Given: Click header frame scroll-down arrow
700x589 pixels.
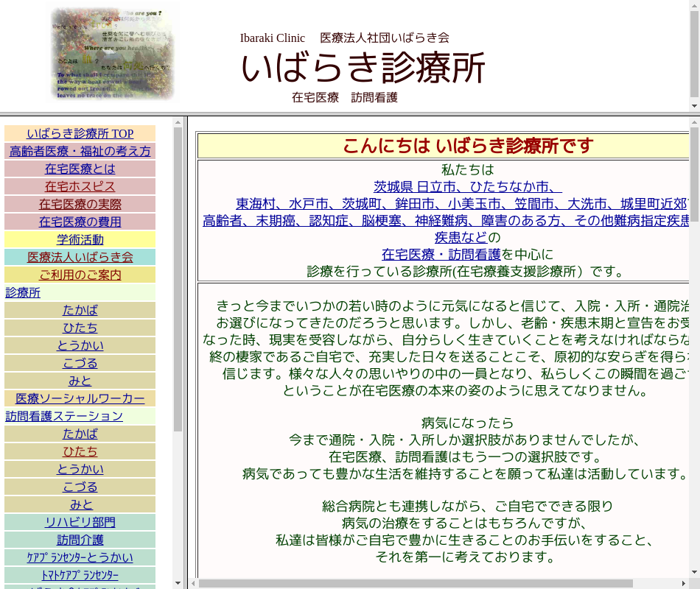Looking at the screenshot, I should (694, 106).
